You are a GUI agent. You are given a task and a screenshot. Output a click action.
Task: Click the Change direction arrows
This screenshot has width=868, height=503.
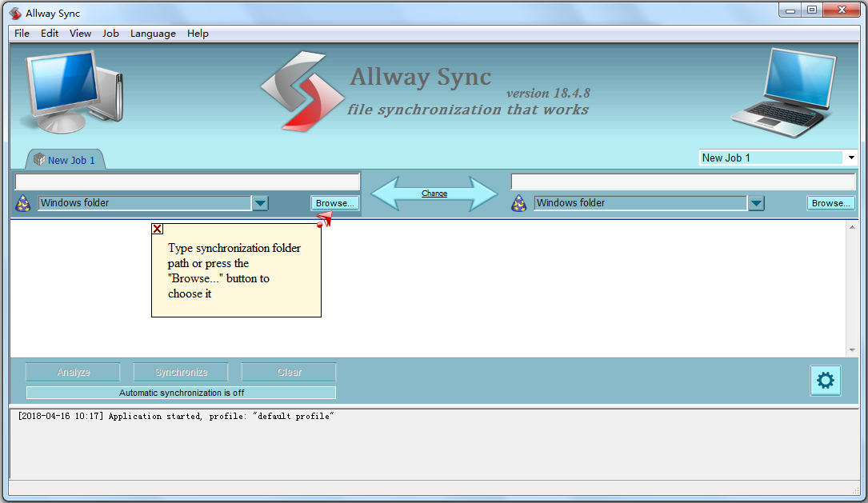coord(434,193)
